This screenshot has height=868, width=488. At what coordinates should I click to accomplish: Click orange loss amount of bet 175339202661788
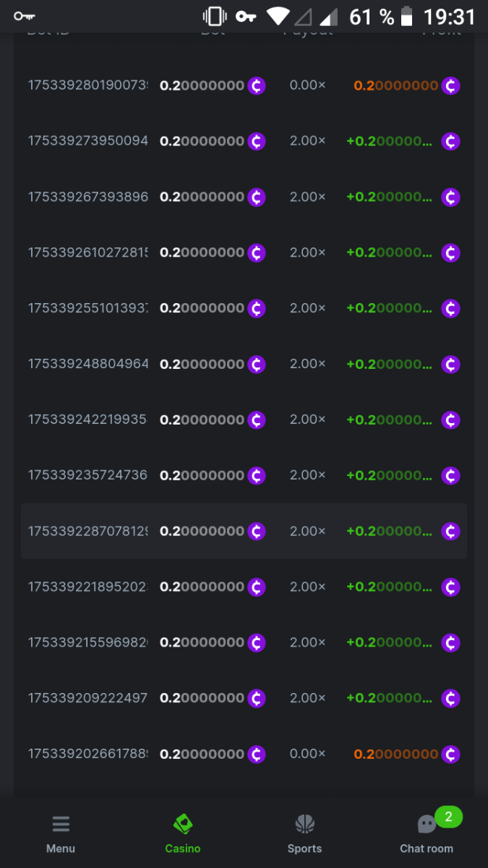[x=395, y=754]
